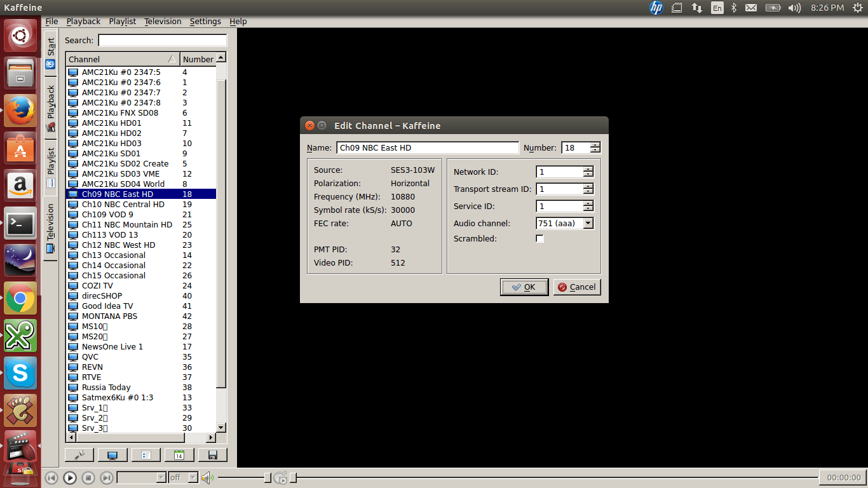
Task: Click the Kaffeine clapperboard dock icon
Action: (x=20, y=446)
